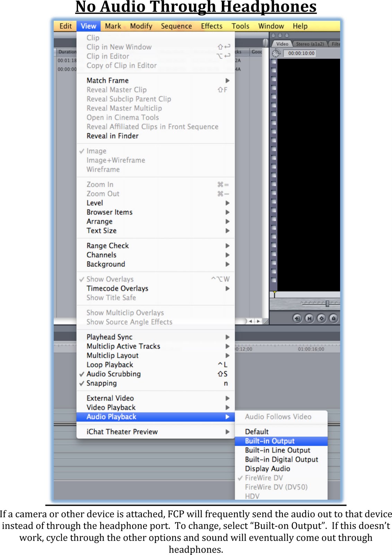Expand the Match Frame submenu
This screenshot has width=392, height=555.
[x=155, y=80]
